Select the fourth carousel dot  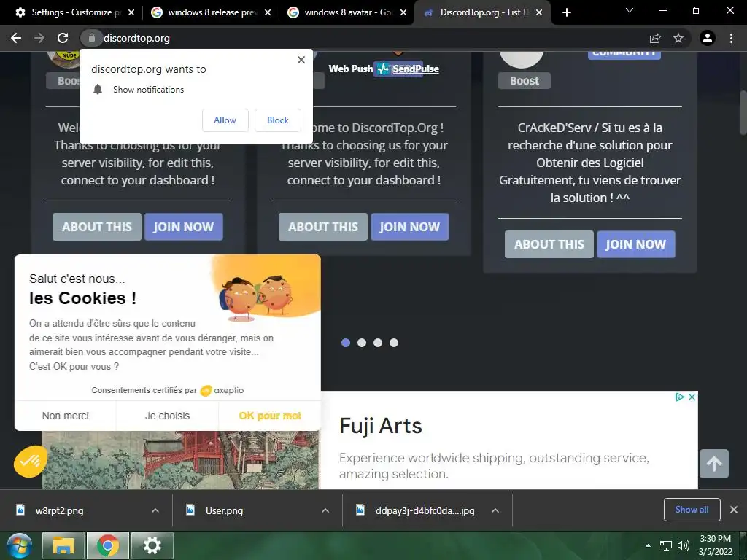394,343
